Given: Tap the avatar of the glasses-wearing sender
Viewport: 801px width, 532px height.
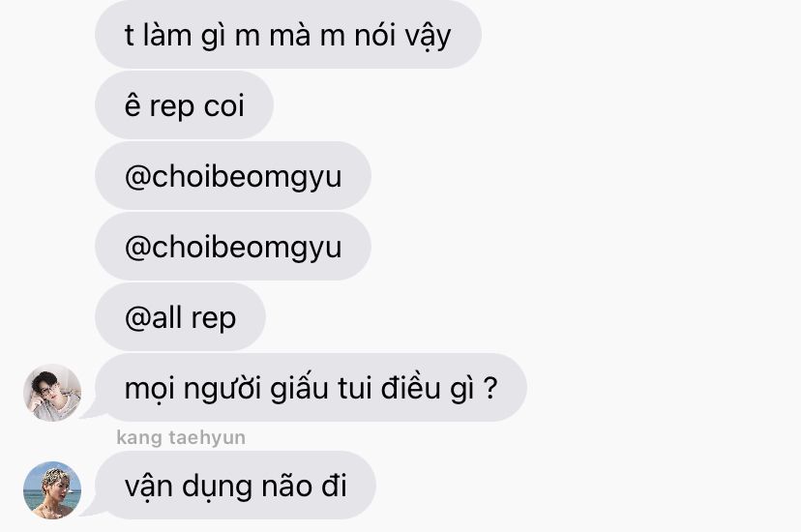Looking at the screenshot, I should [52, 393].
